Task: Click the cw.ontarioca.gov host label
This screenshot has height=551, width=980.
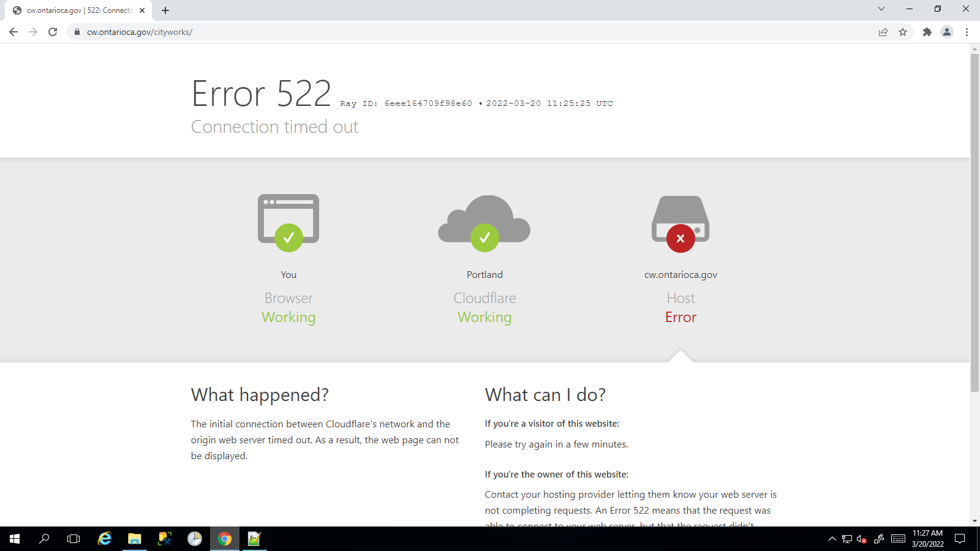Action: point(680,275)
